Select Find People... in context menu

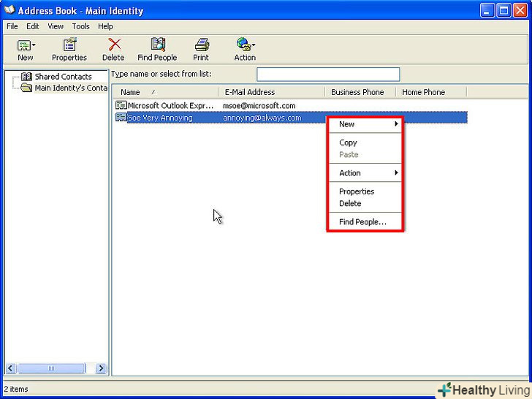point(362,222)
